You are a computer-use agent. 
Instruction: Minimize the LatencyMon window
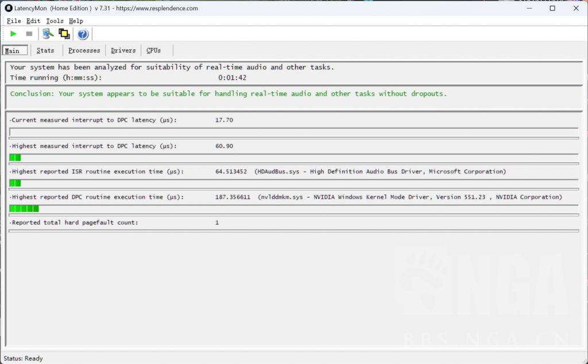coord(528,9)
